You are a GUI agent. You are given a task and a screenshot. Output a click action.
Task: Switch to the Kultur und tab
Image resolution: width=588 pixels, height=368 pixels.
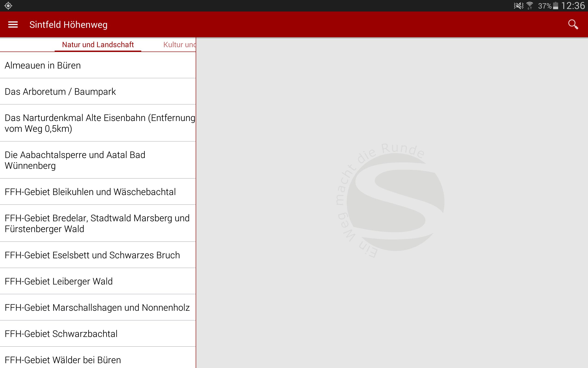click(179, 45)
